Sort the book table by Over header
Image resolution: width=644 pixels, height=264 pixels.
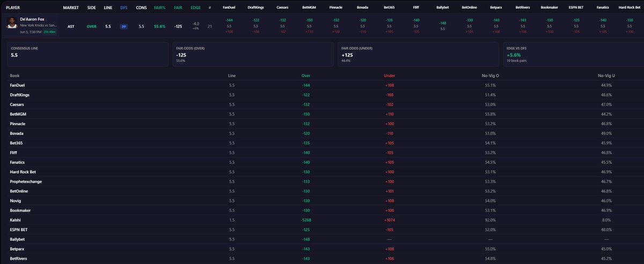tap(307, 76)
